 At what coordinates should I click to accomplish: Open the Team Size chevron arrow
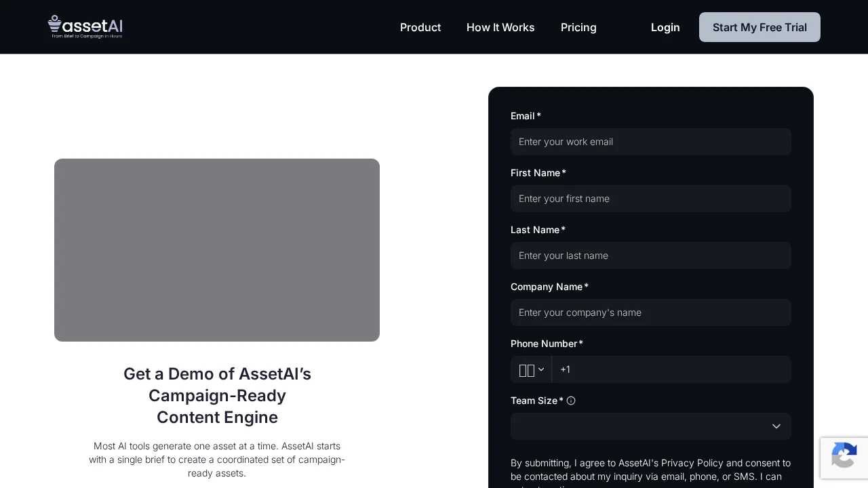click(776, 426)
